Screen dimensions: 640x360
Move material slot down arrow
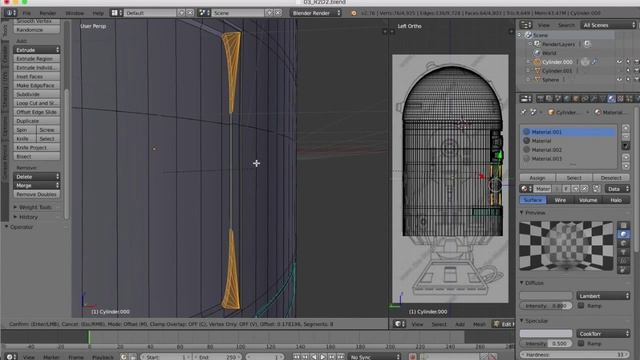(626, 166)
